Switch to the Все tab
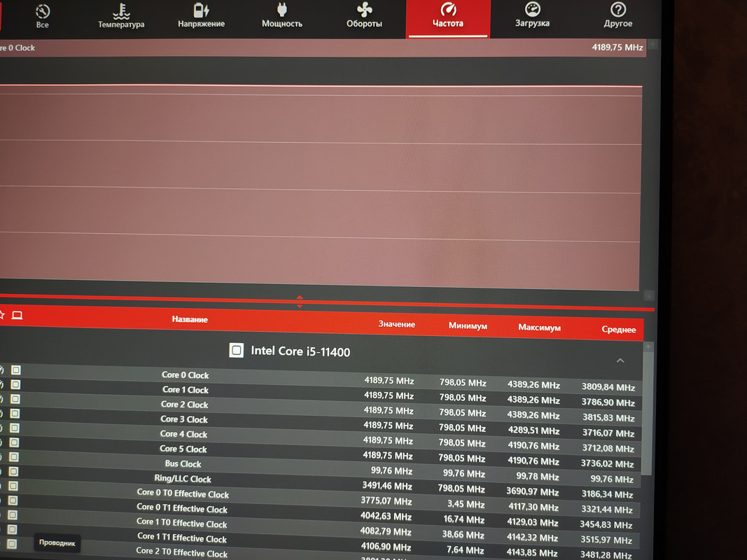 click(x=43, y=17)
